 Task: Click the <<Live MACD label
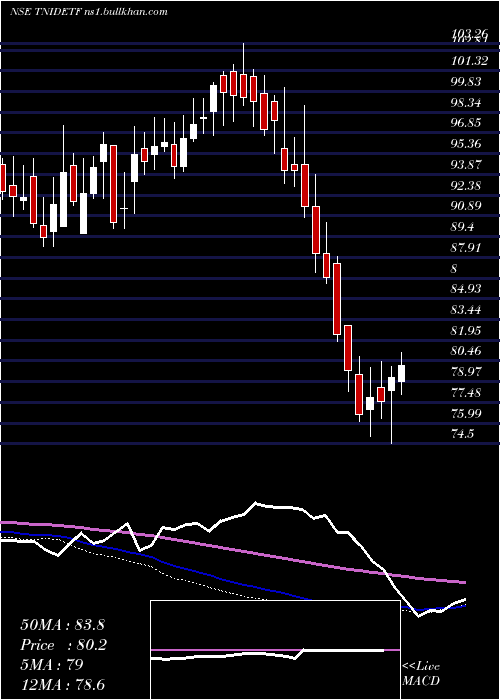(421, 674)
